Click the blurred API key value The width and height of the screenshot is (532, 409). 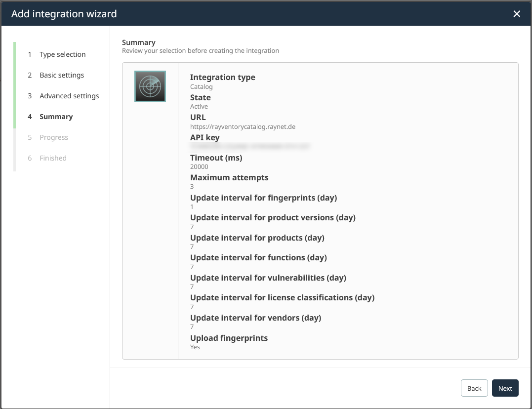point(249,147)
